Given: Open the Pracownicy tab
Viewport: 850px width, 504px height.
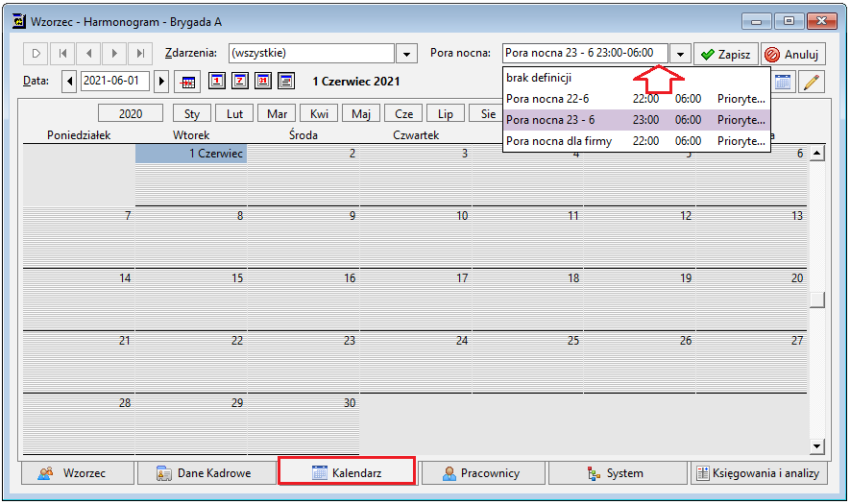Looking at the screenshot, I should click(483, 473).
